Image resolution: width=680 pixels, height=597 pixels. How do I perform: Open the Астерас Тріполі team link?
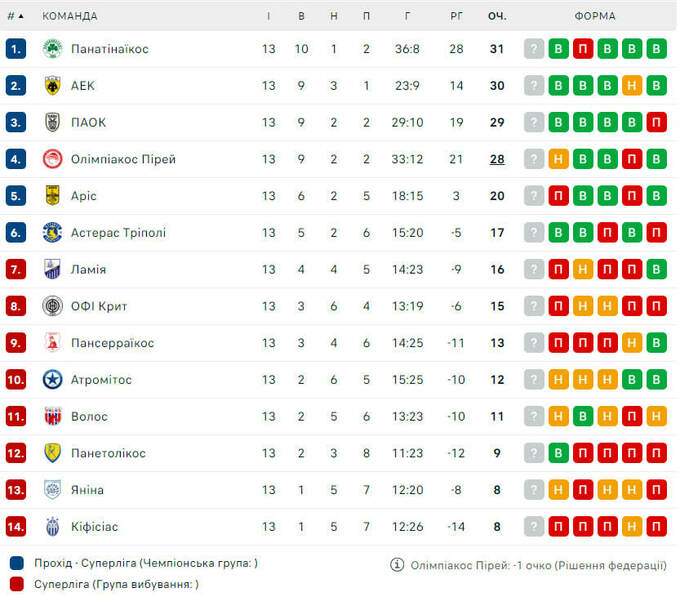(x=118, y=233)
